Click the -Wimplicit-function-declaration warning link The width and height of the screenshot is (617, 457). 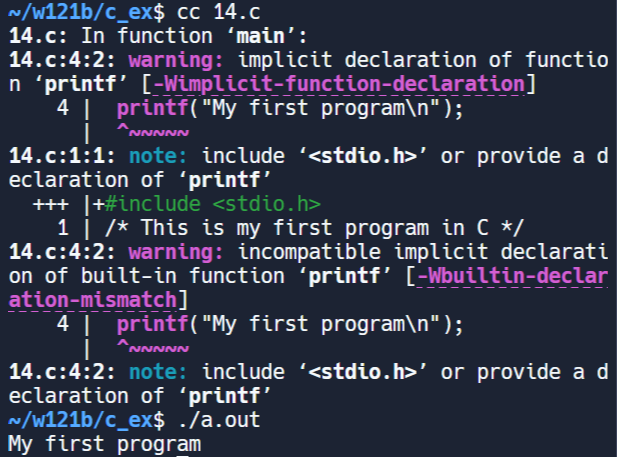click(x=339, y=84)
